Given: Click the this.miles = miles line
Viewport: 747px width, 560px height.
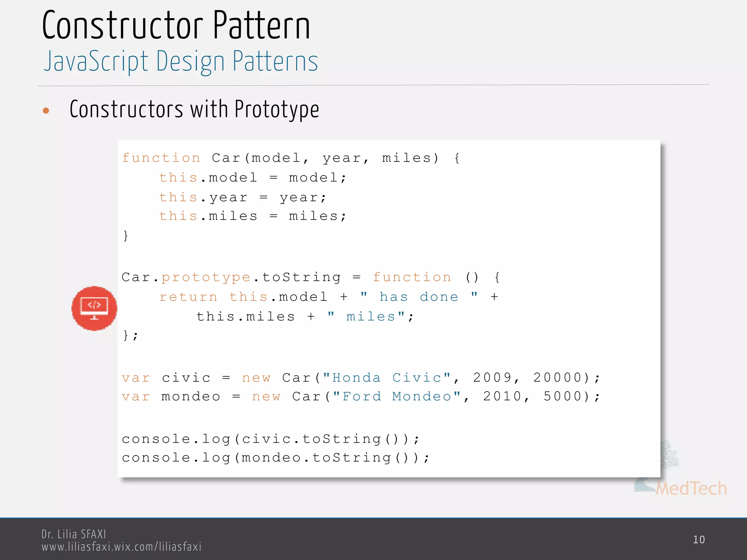Looking at the screenshot, I should click(252, 216).
